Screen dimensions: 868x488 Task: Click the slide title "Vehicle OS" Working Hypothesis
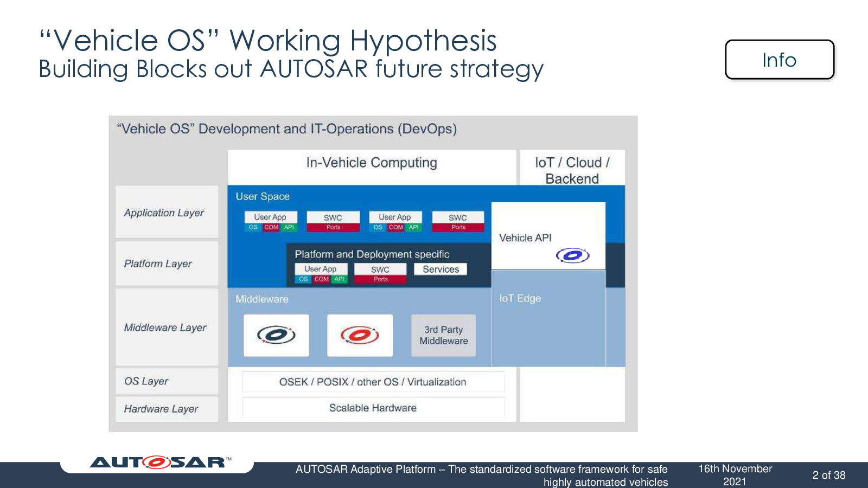click(268, 41)
